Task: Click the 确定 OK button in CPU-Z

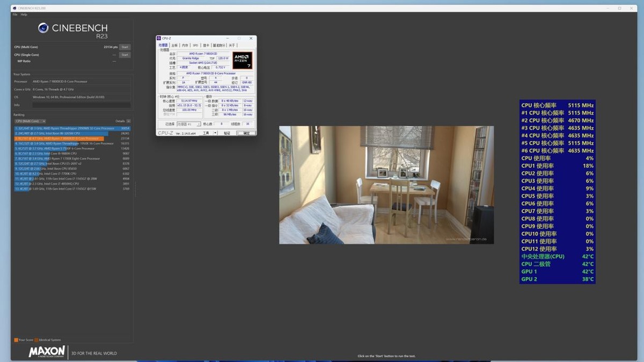Action: click(x=246, y=133)
